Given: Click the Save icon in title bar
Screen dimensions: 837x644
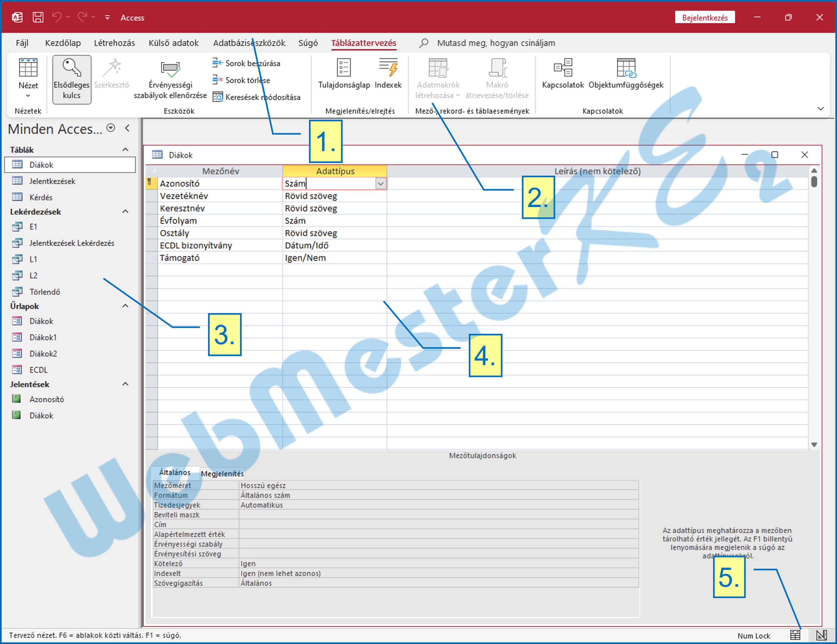Looking at the screenshot, I should (38, 17).
